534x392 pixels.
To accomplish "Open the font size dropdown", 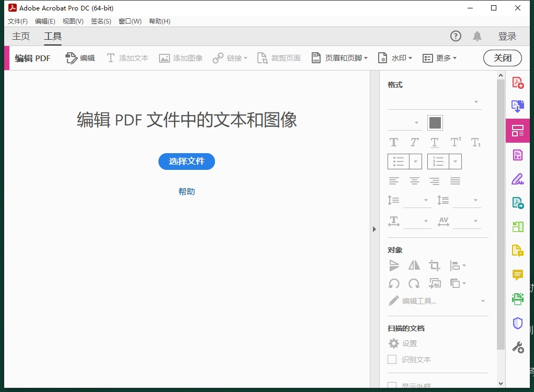I will (405, 123).
